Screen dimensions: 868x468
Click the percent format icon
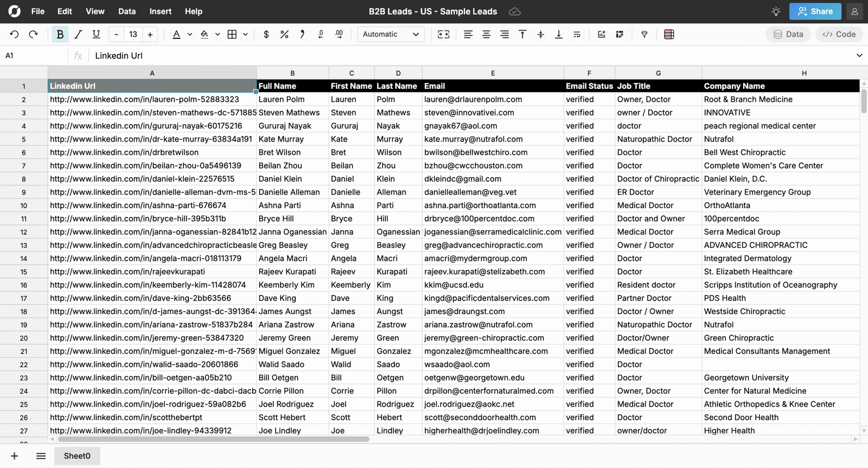(284, 34)
